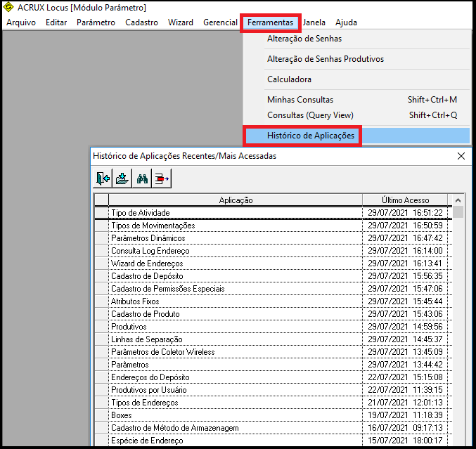
Task: Select the Boxes row
Action: 274,415
